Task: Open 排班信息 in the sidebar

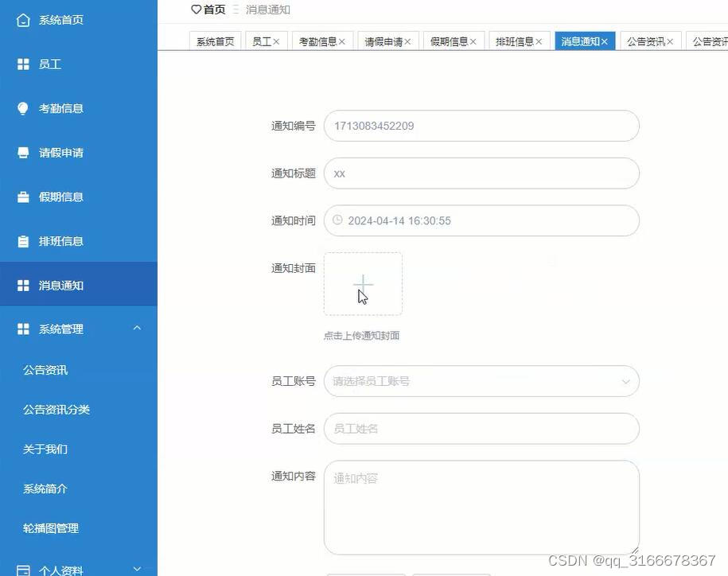Action: (x=79, y=241)
